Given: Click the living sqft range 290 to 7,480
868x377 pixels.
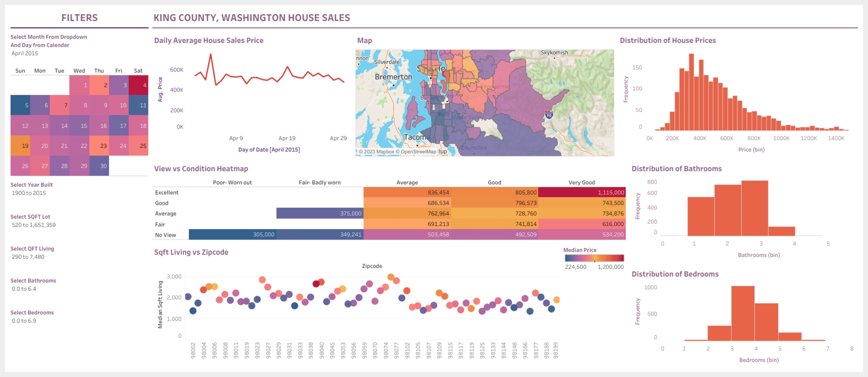Looking at the screenshot, I should tap(28, 257).
